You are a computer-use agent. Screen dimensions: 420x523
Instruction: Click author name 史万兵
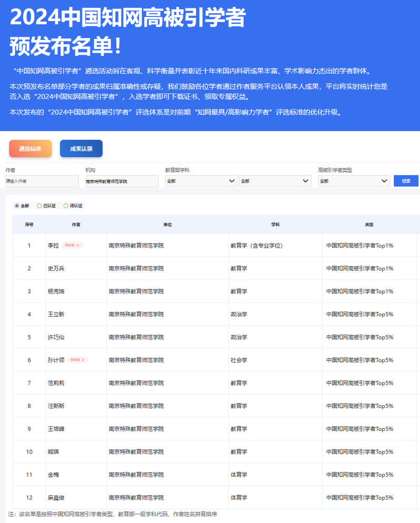click(56, 268)
